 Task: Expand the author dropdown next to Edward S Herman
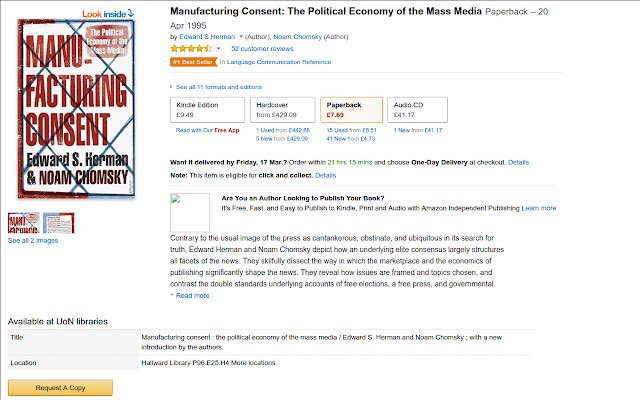[x=241, y=37]
